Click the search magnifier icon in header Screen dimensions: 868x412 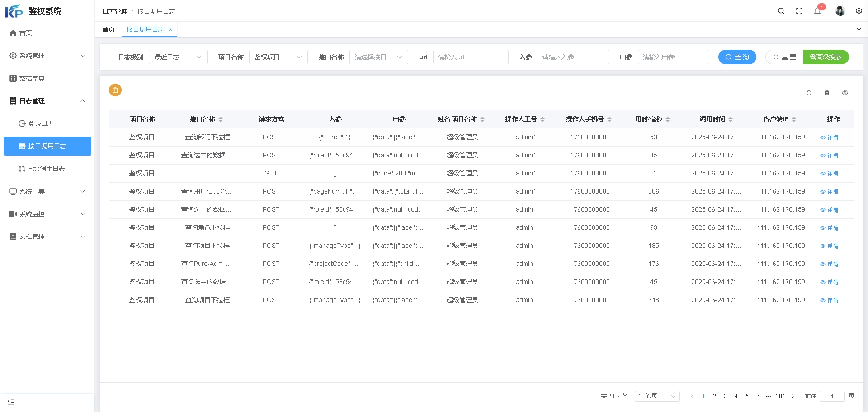click(x=781, y=11)
